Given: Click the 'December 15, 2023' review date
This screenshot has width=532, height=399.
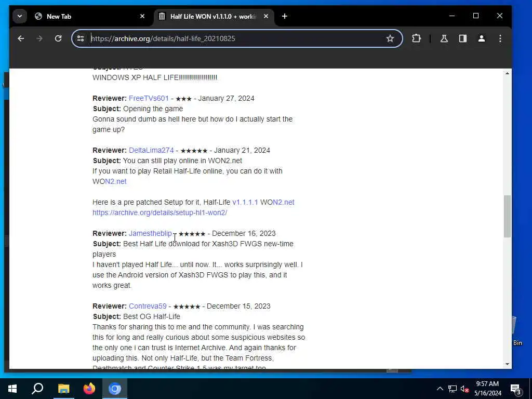Looking at the screenshot, I should pos(238,306).
